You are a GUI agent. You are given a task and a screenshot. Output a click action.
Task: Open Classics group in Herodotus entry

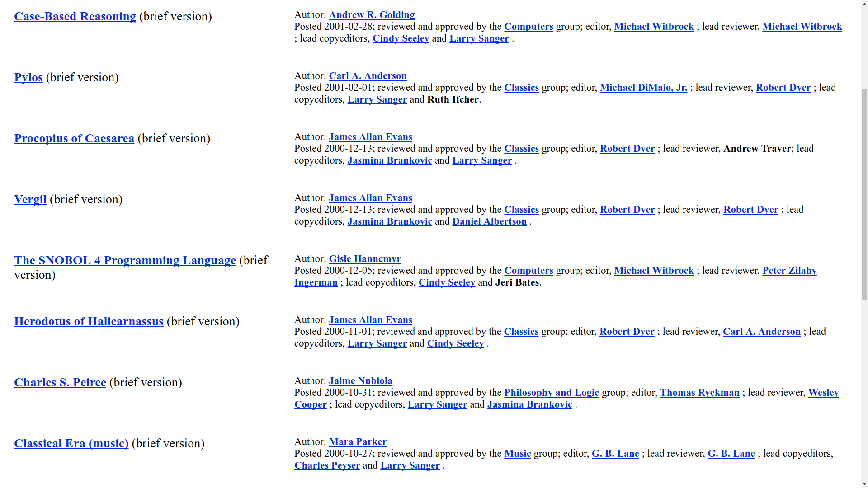click(x=521, y=332)
